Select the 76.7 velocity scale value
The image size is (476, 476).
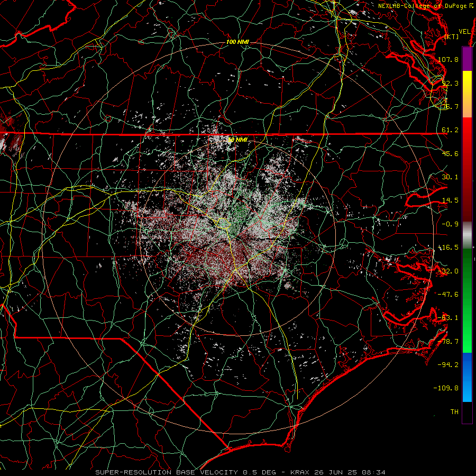point(450,106)
